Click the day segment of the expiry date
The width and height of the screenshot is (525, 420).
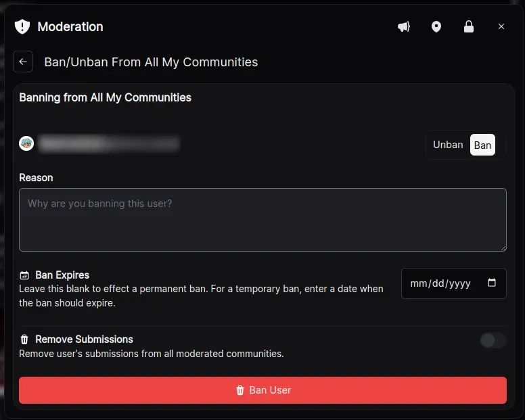pyautogui.click(x=437, y=283)
